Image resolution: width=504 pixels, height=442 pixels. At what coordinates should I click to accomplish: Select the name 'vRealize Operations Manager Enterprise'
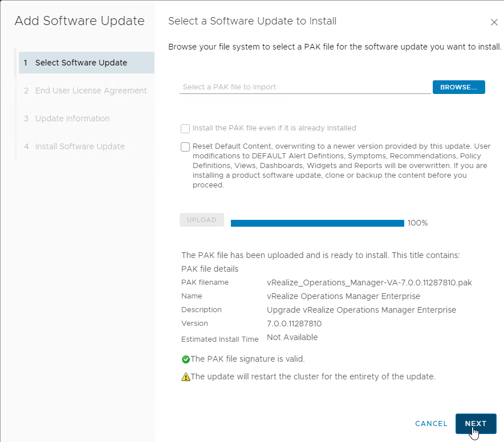tap(343, 296)
